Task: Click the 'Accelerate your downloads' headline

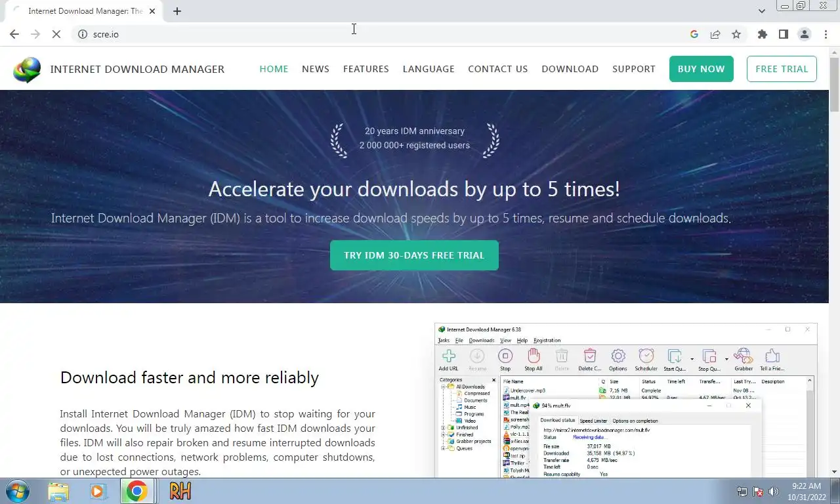Action: tap(414, 189)
